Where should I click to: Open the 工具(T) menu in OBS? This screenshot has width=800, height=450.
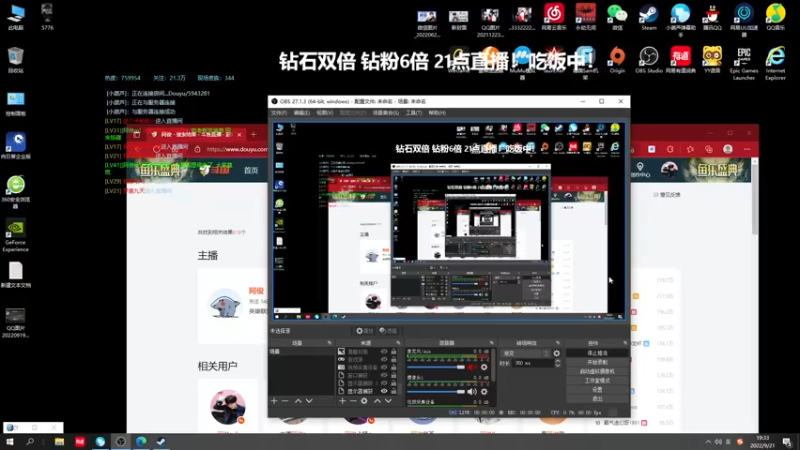414,113
